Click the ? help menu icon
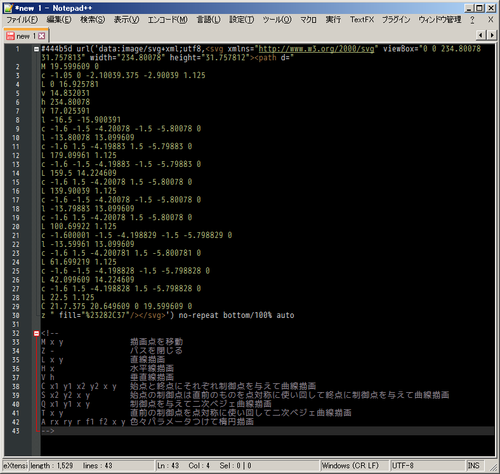The image size is (500, 474). point(472,20)
